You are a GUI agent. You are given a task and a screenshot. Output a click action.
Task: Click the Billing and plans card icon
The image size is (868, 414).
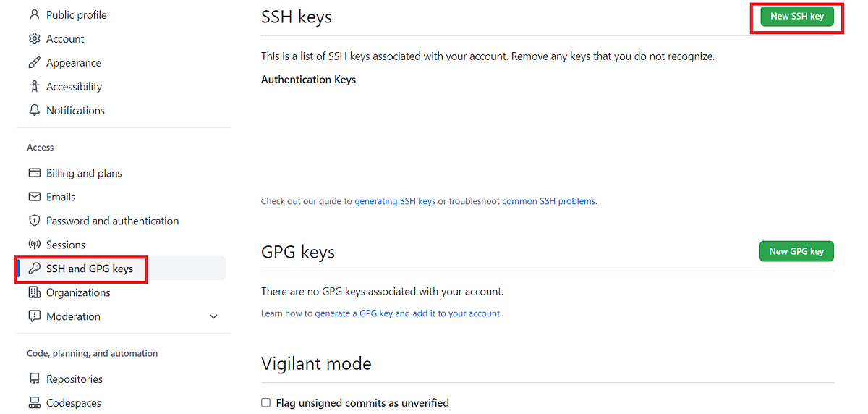coord(34,173)
